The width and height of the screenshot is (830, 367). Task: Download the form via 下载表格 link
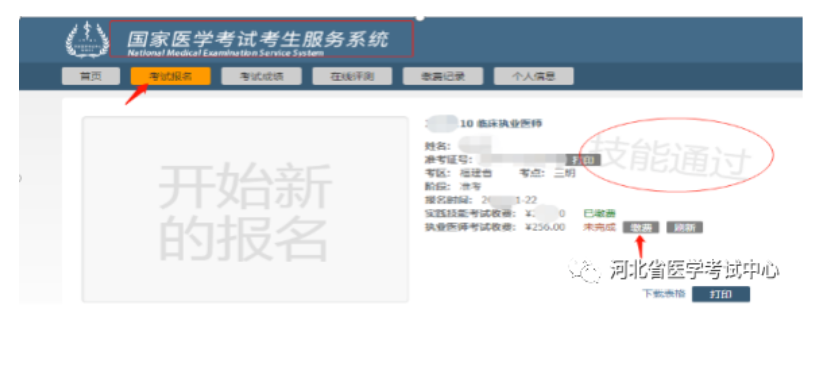[x=663, y=294]
